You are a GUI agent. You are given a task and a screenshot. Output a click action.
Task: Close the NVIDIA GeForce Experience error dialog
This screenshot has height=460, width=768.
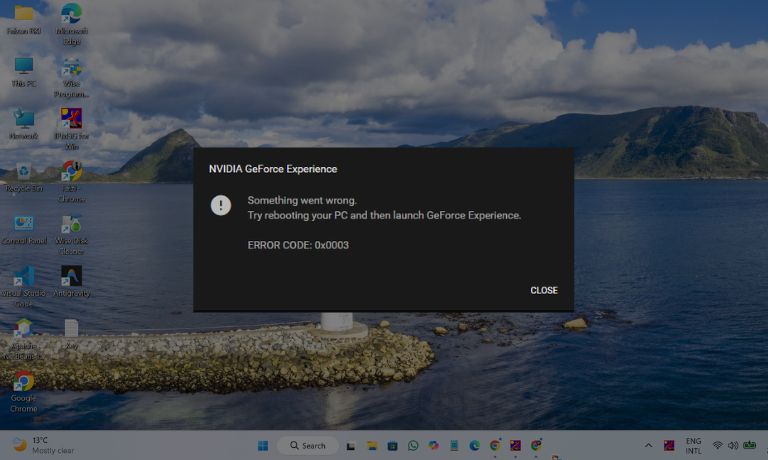click(544, 290)
